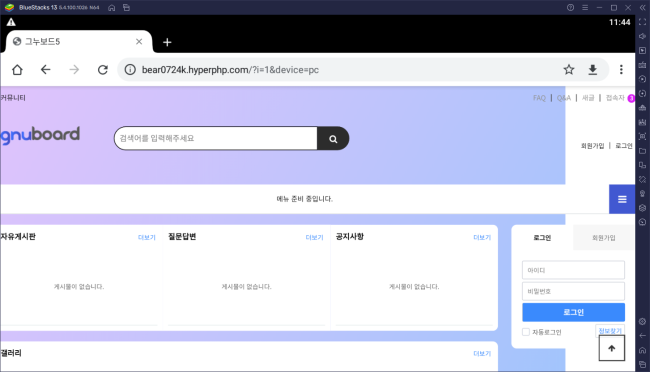Click the magnifier search button
The height and width of the screenshot is (372, 650).
(x=333, y=139)
